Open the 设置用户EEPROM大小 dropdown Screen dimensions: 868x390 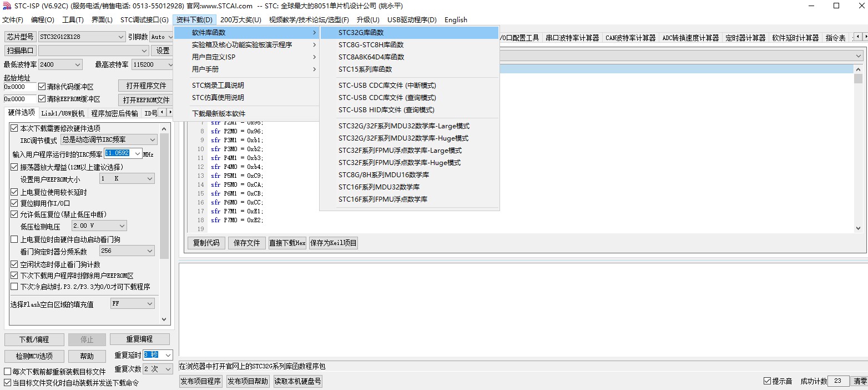click(x=127, y=179)
